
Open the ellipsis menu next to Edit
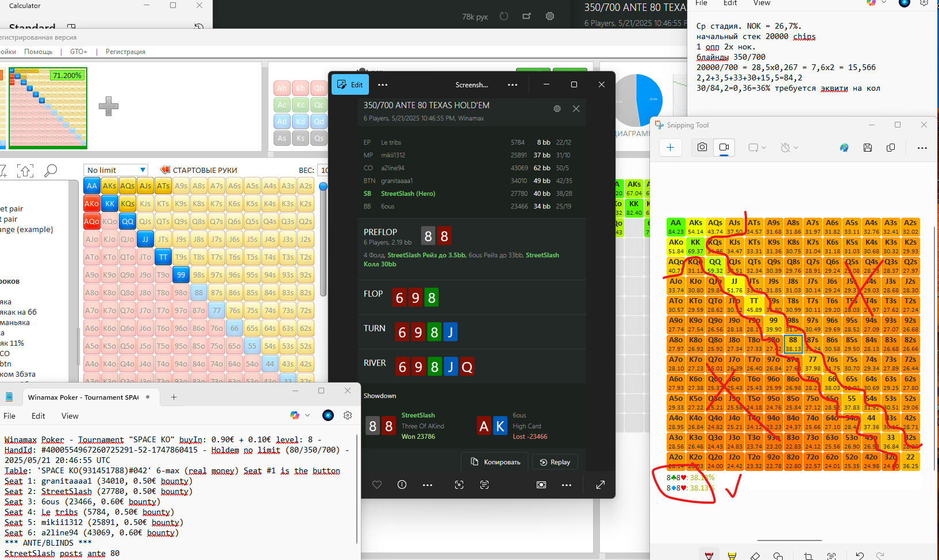(383, 84)
